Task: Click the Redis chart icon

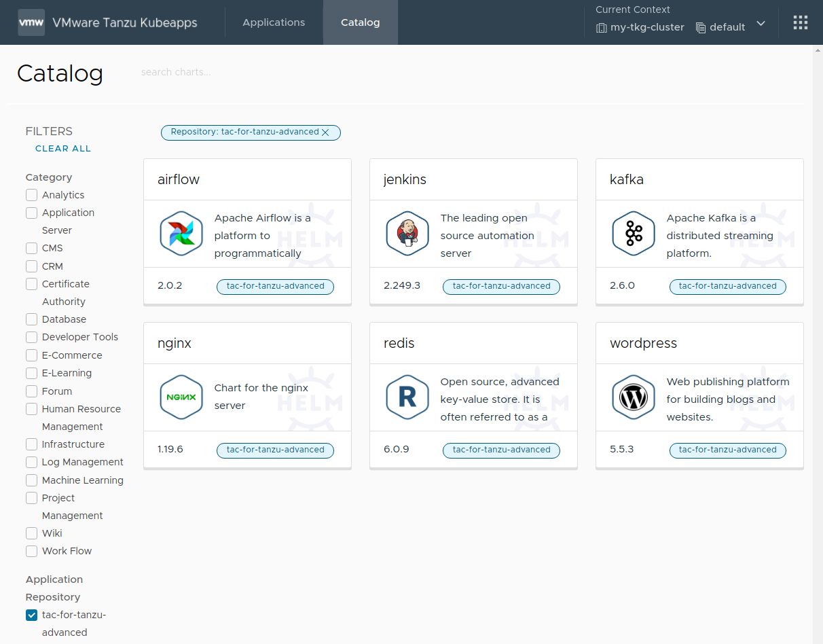Action: point(407,397)
